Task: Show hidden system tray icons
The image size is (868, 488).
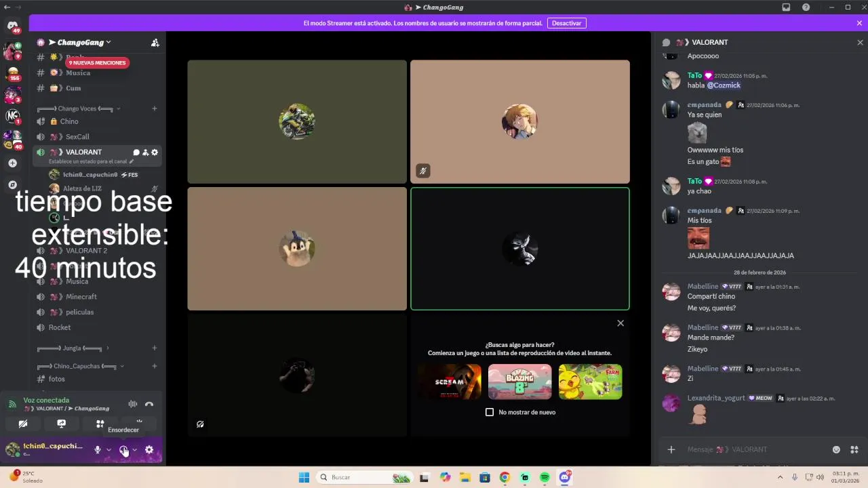Action: pyautogui.click(x=780, y=477)
